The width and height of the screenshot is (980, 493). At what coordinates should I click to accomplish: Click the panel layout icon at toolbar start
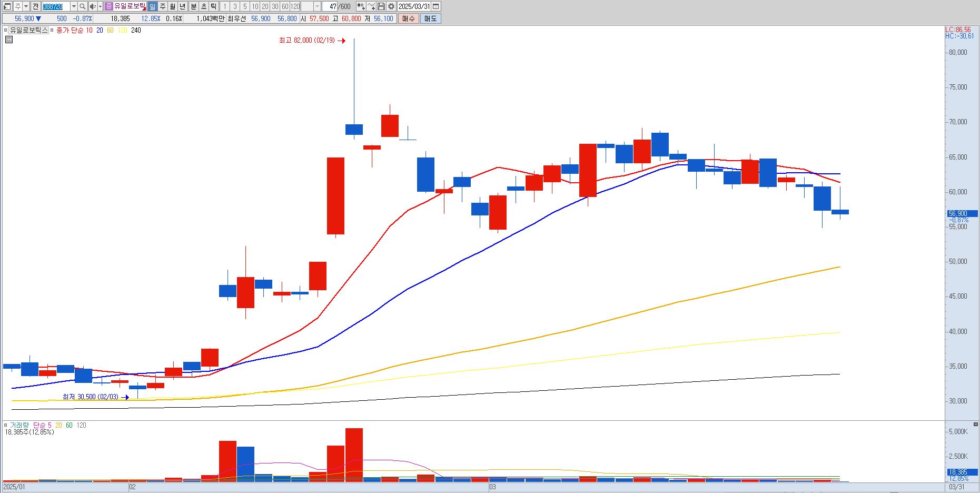(7, 6)
